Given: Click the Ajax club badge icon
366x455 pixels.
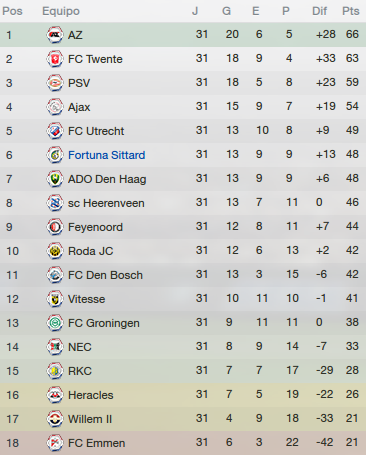Looking at the screenshot, I should (x=55, y=107).
